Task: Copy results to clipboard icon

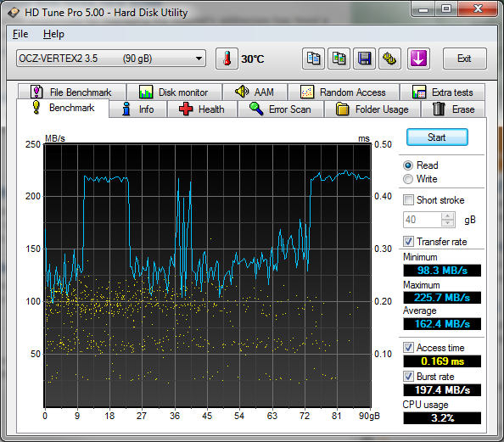Action: click(313, 59)
